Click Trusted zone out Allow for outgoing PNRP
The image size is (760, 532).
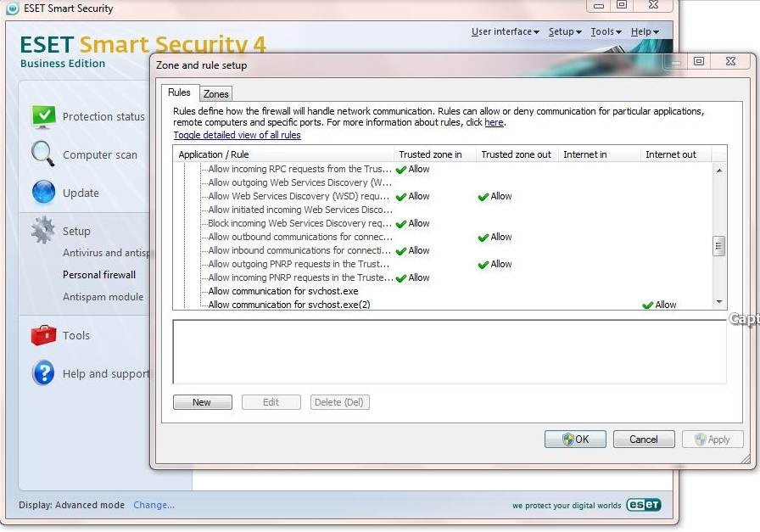click(x=495, y=264)
